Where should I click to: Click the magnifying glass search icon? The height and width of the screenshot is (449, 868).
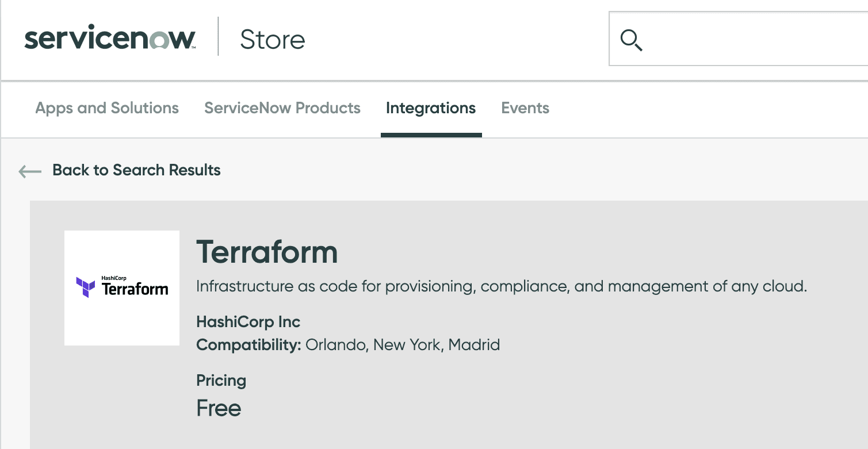[x=631, y=40]
